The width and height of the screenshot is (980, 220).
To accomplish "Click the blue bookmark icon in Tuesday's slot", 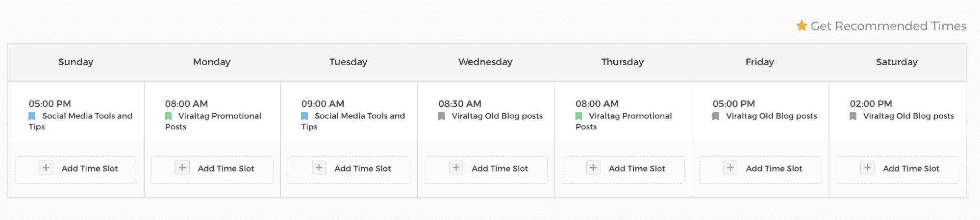I will point(304,116).
